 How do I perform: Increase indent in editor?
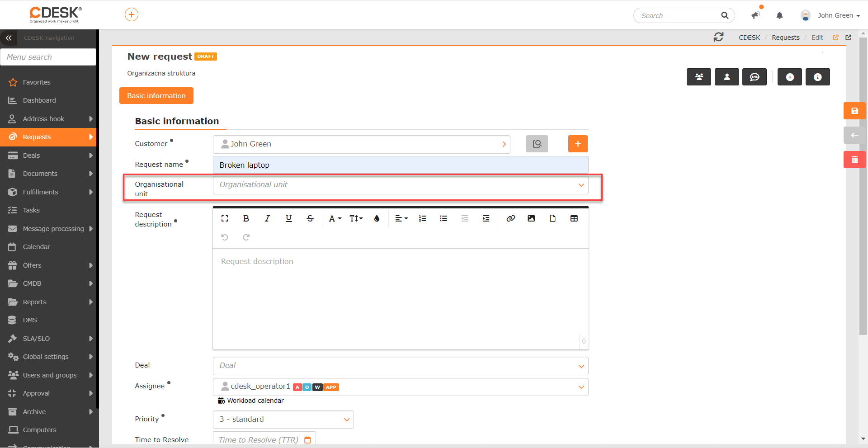click(486, 218)
